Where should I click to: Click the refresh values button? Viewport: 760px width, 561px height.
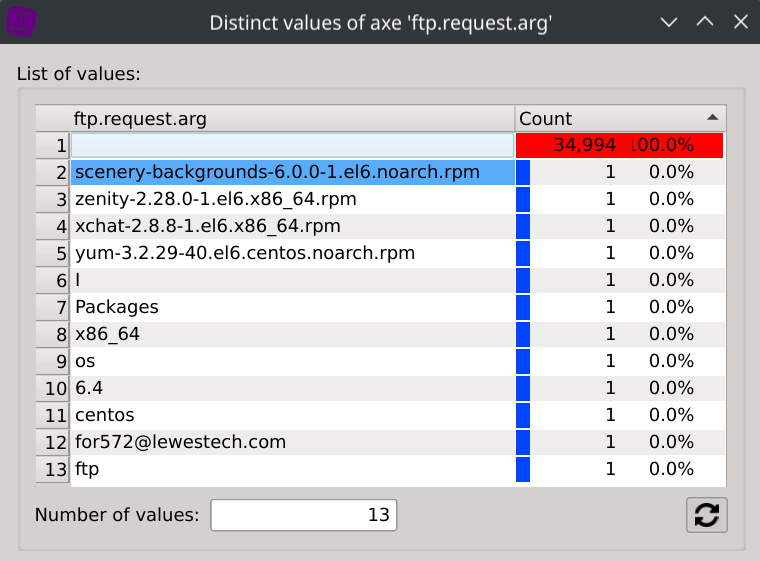coord(706,515)
